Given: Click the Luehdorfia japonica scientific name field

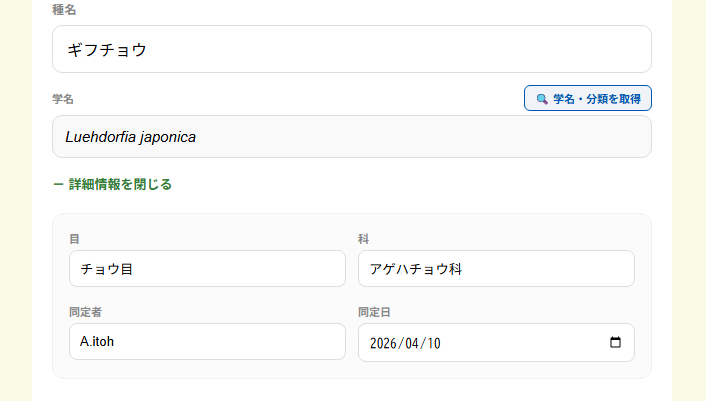Looking at the screenshot, I should point(351,137).
